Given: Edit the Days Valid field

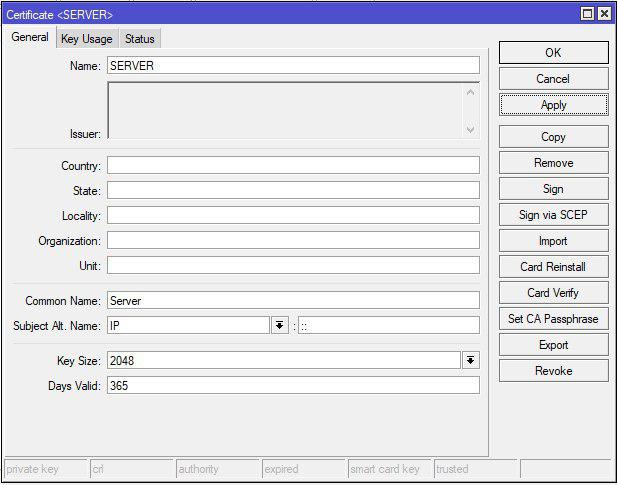Looking at the screenshot, I should [293, 385].
